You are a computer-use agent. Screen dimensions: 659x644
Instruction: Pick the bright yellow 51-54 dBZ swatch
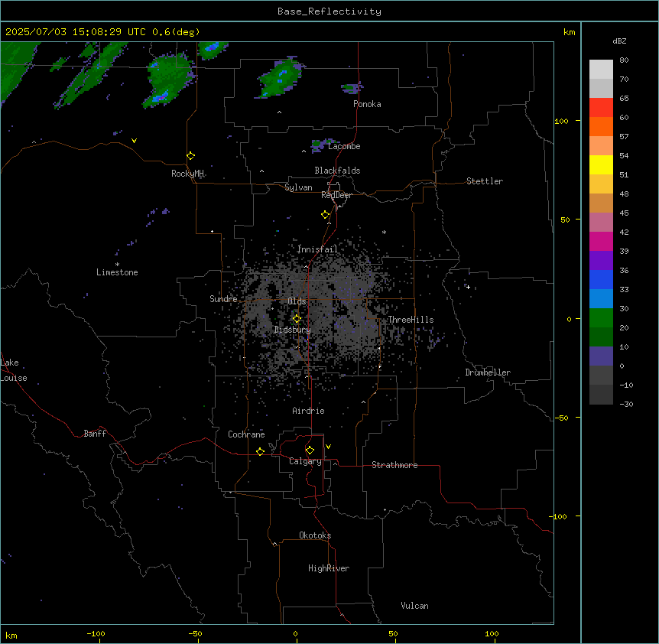point(601,164)
